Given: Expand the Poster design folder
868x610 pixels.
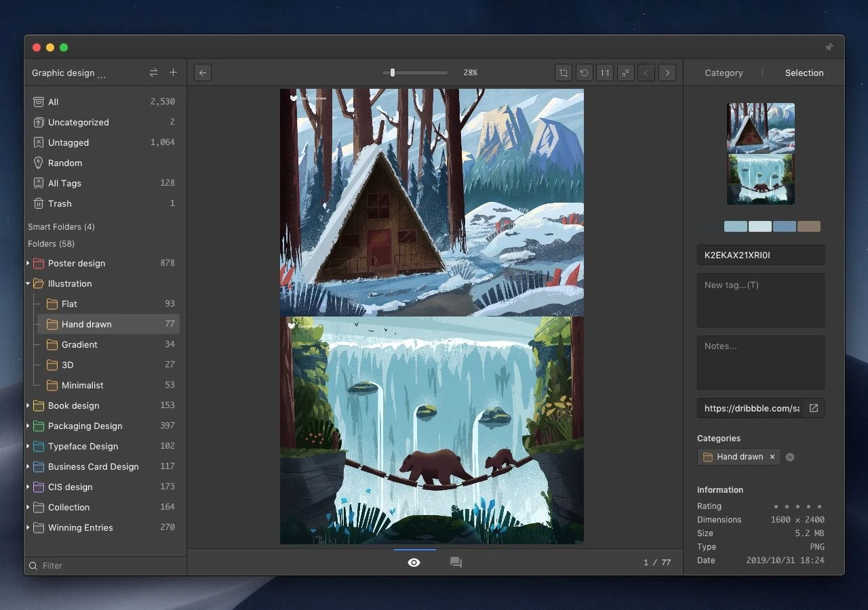Looking at the screenshot, I should [x=28, y=263].
